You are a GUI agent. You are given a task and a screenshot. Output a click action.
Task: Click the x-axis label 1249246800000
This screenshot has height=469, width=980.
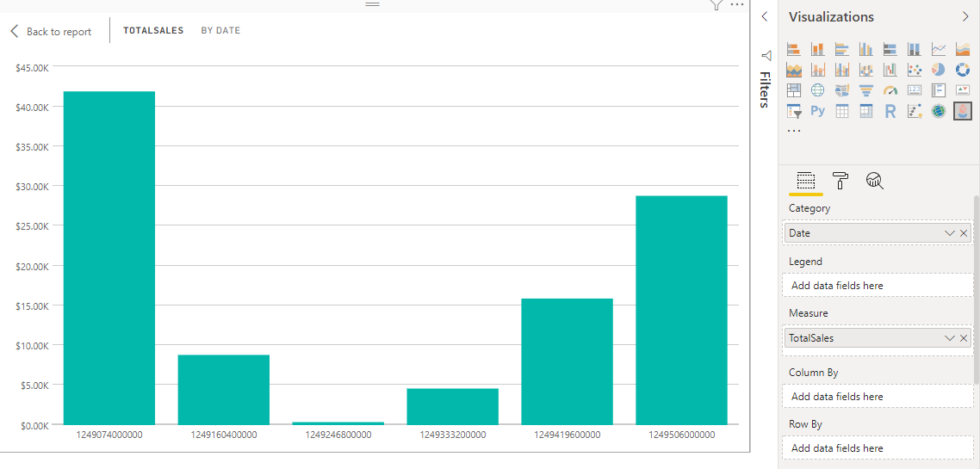[x=338, y=435]
